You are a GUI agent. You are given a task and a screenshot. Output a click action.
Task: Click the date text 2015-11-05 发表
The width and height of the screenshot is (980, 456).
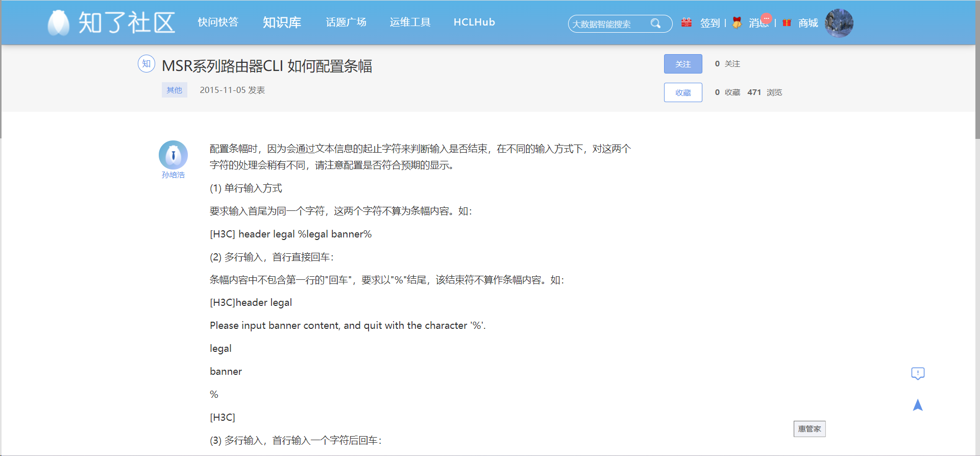(232, 90)
